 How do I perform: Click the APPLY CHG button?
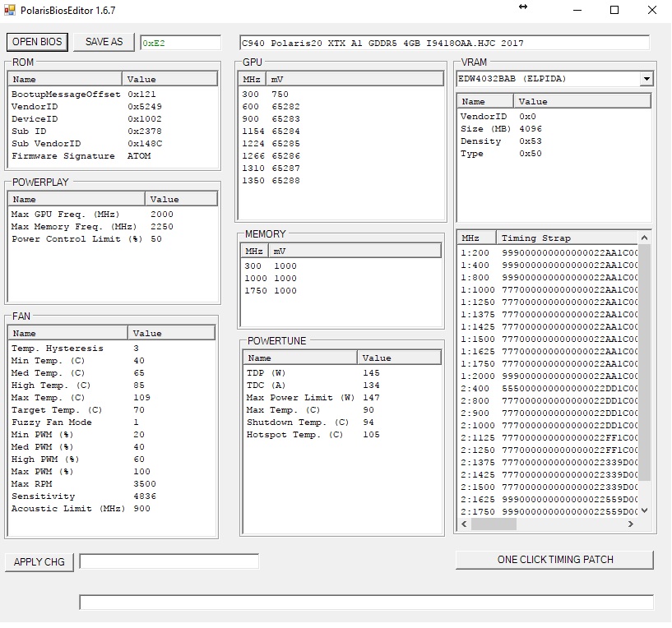pos(39,562)
